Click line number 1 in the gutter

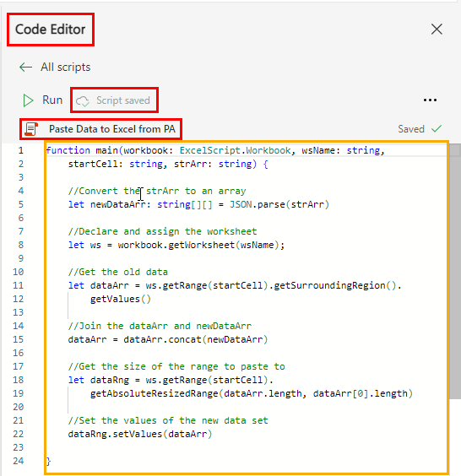[x=20, y=150]
